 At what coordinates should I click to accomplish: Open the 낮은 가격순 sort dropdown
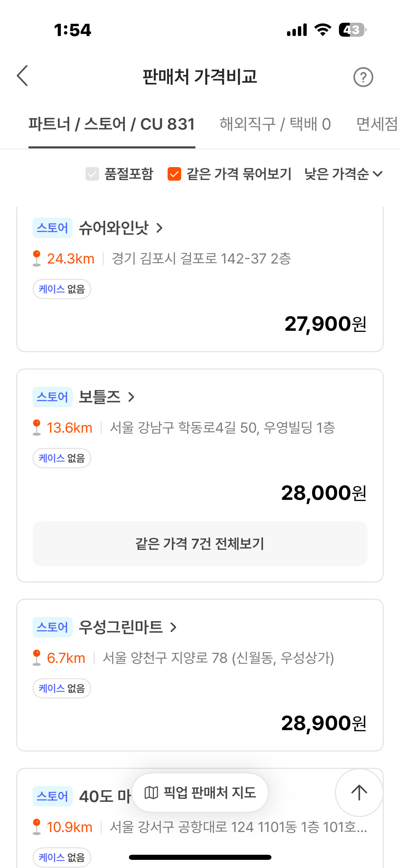click(x=343, y=174)
